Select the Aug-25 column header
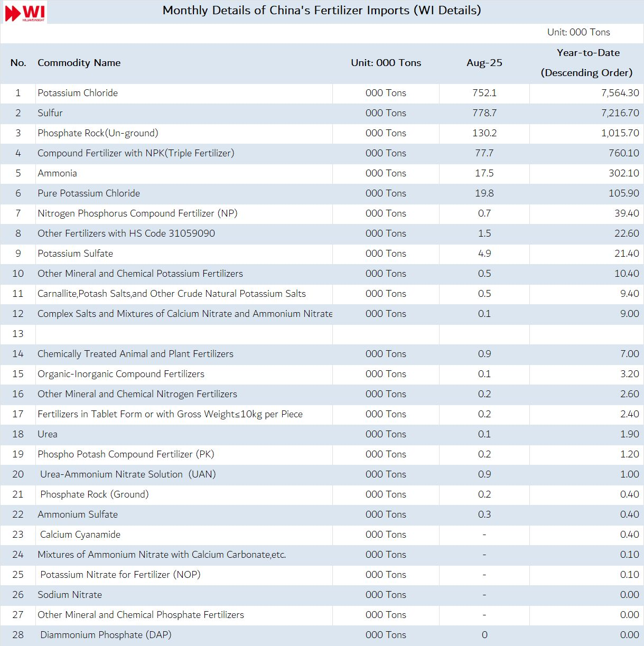This screenshot has height=646, width=644. click(x=484, y=63)
